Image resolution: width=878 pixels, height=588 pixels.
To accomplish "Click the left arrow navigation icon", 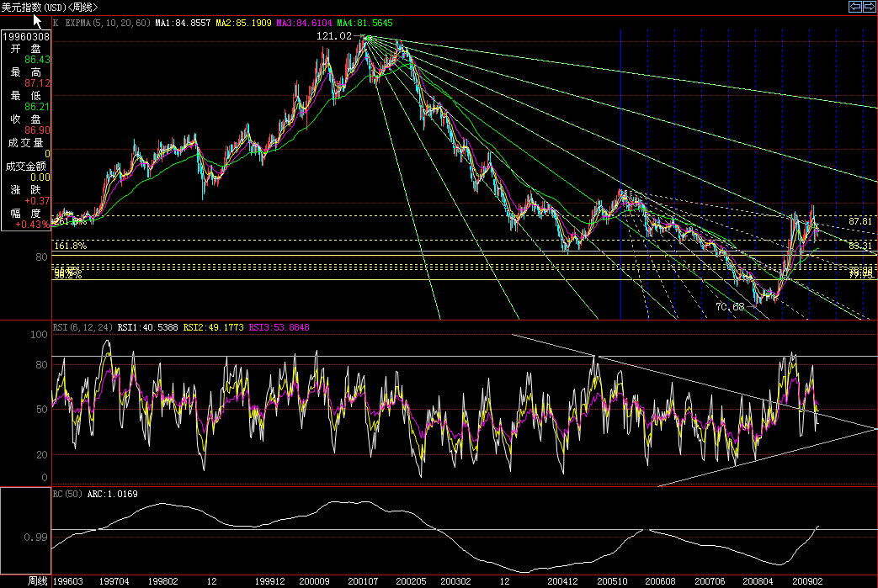I will (855, 7).
